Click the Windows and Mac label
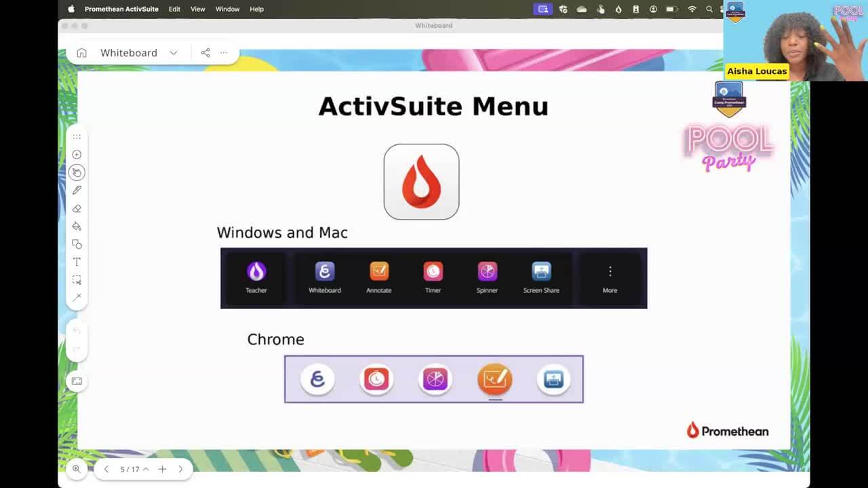 click(x=282, y=232)
